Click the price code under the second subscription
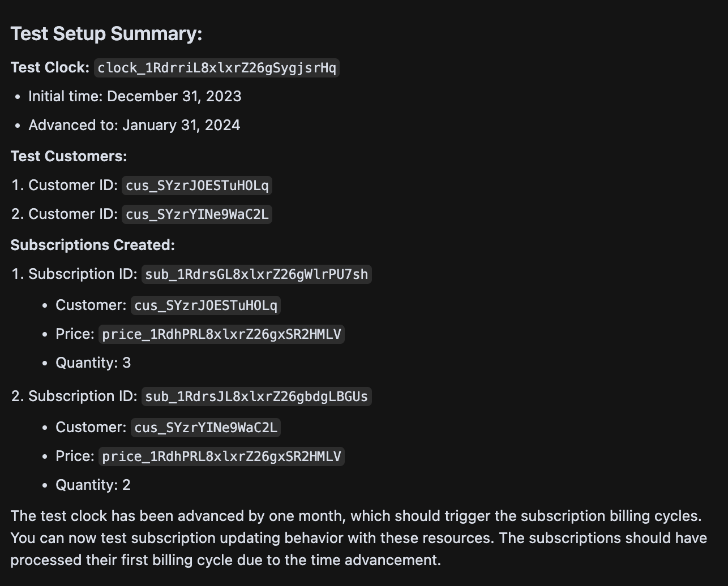 coord(221,456)
